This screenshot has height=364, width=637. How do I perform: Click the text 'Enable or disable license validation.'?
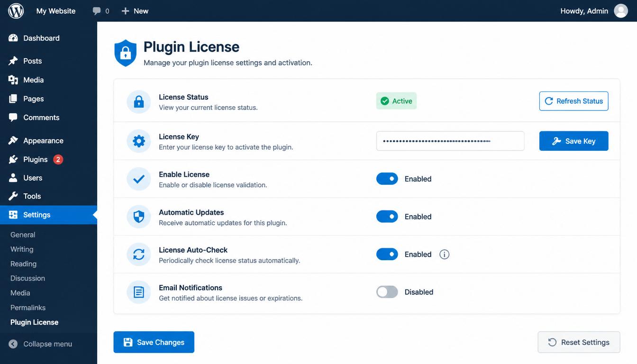213,185
